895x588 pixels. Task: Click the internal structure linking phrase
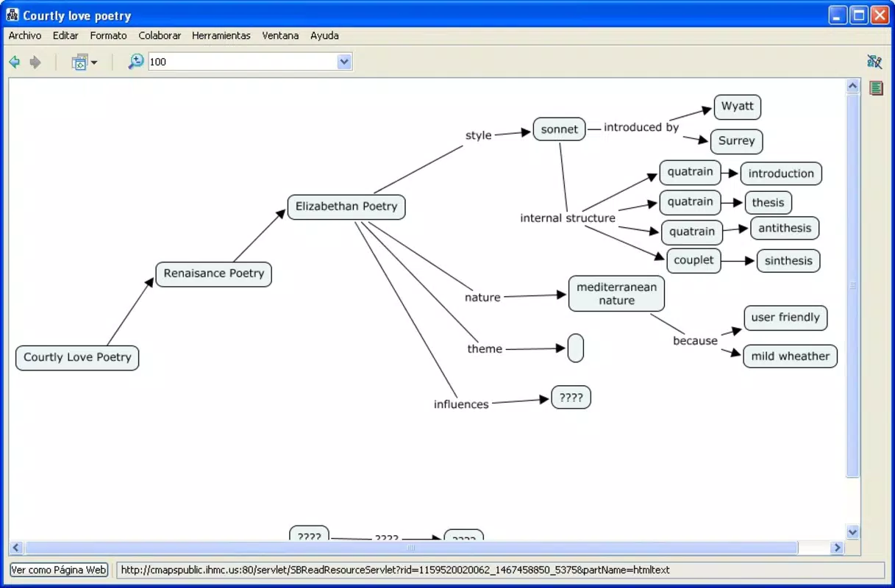pos(568,218)
